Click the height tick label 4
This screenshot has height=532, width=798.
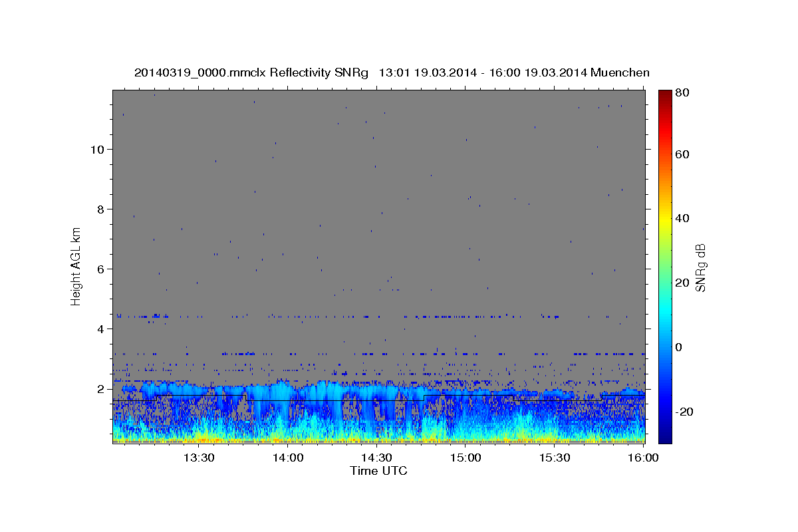(x=100, y=329)
